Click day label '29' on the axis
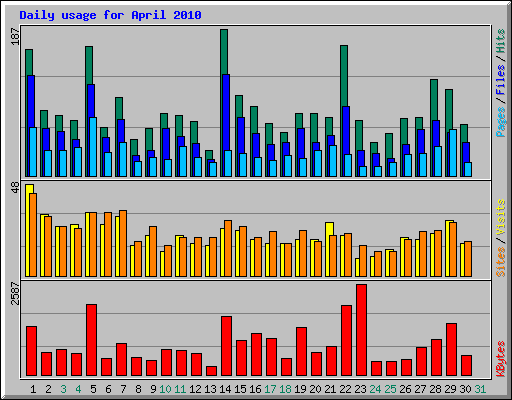The image size is (512, 400). tap(450, 389)
